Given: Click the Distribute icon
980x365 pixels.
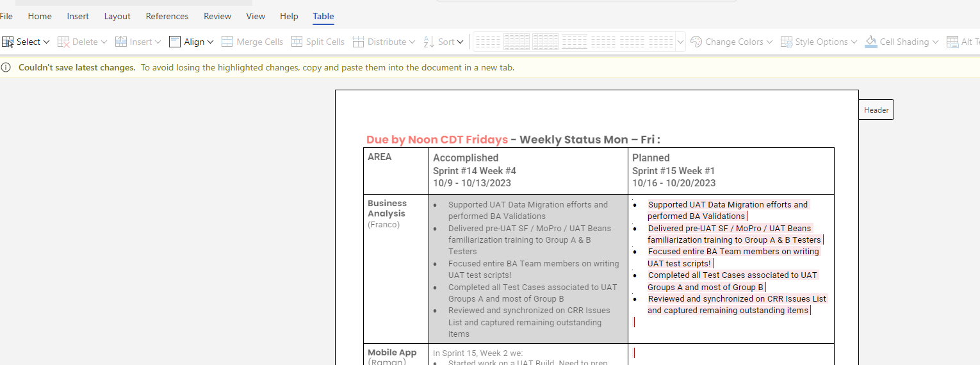Looking at the screenshot, I should pos(359,42).
